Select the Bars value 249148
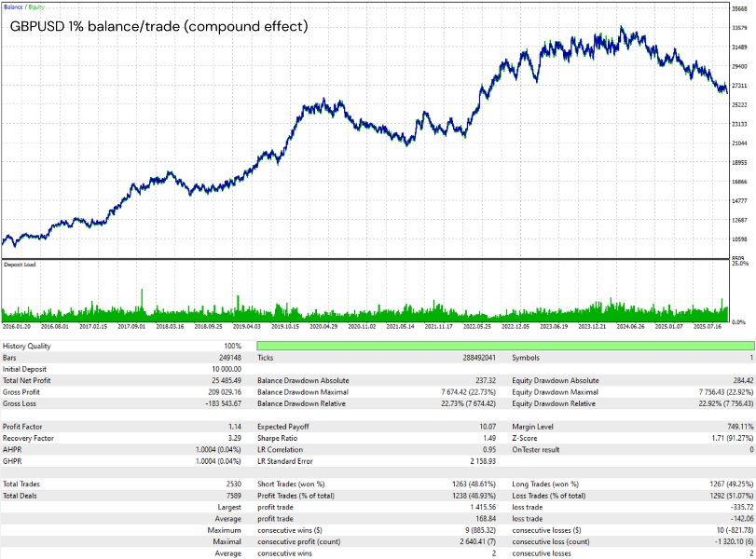Viewport: 756px width, 559px height. click(230, 358)
